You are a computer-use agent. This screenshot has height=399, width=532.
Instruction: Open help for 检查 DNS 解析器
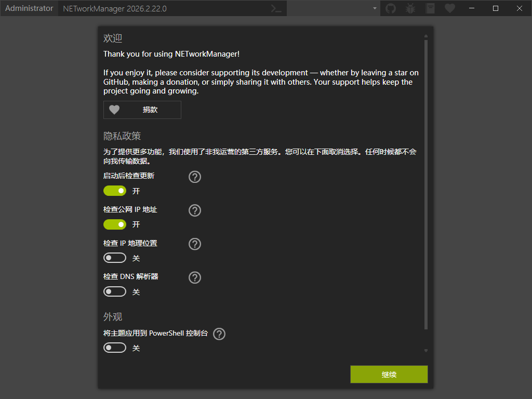[194, 277]
